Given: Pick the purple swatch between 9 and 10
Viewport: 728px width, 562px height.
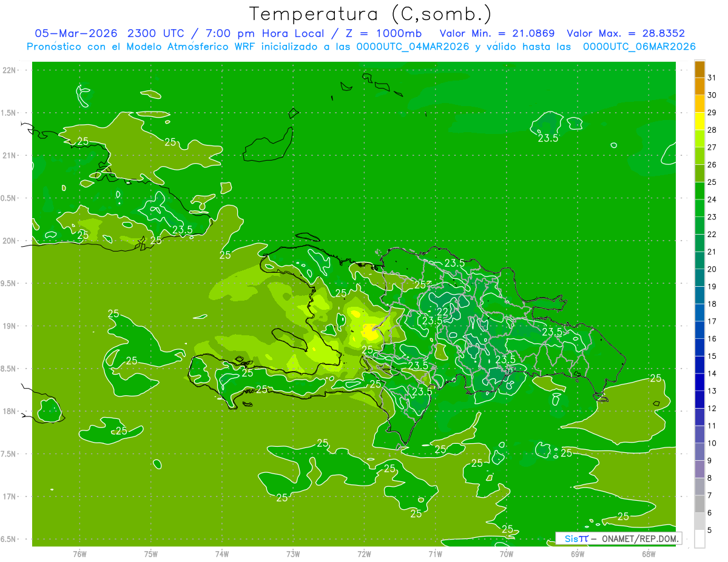Looking at the screenshot, I should 699,452.
